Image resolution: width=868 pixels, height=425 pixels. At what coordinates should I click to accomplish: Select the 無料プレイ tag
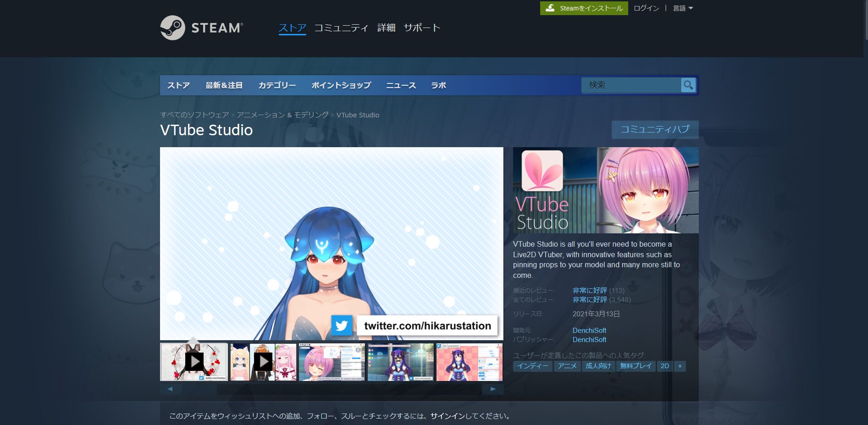coord(636,366)
